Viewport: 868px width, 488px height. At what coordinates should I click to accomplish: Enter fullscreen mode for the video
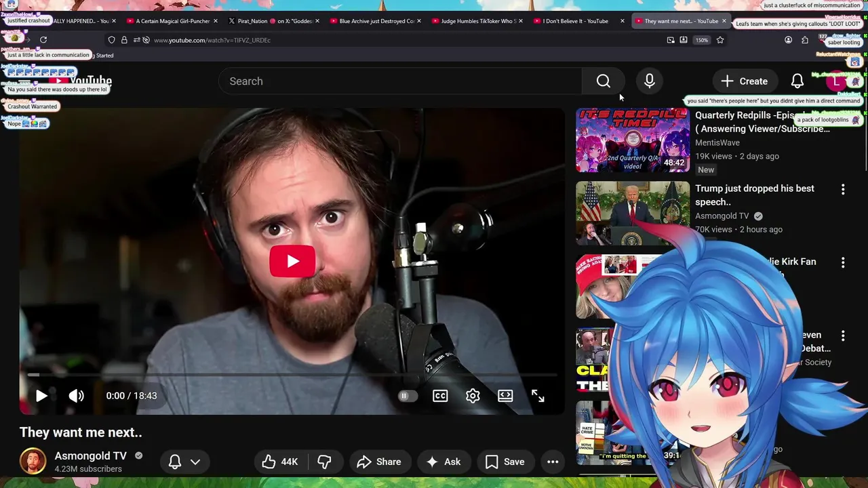[x=538, y=396]
